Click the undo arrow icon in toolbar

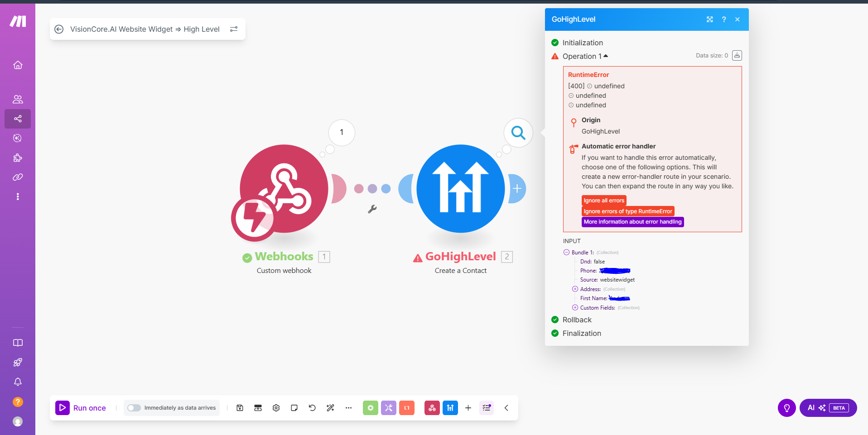click(x=312, y=408)
